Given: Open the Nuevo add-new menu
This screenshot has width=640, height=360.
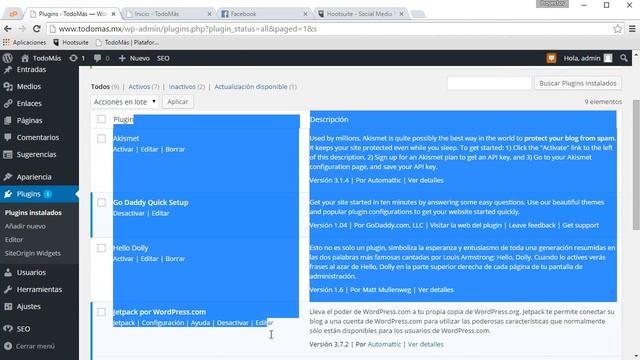Looking at the screenshot, I should pyautogui.click(x=134, y=58).
